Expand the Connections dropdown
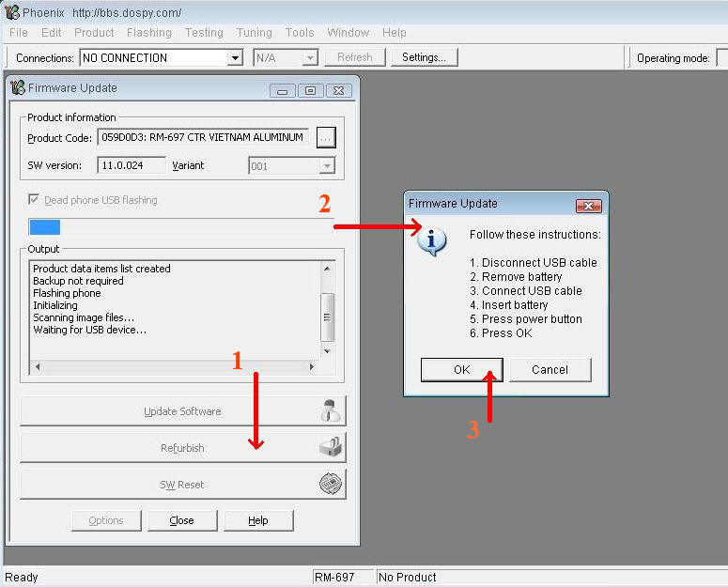 (236, 58)
